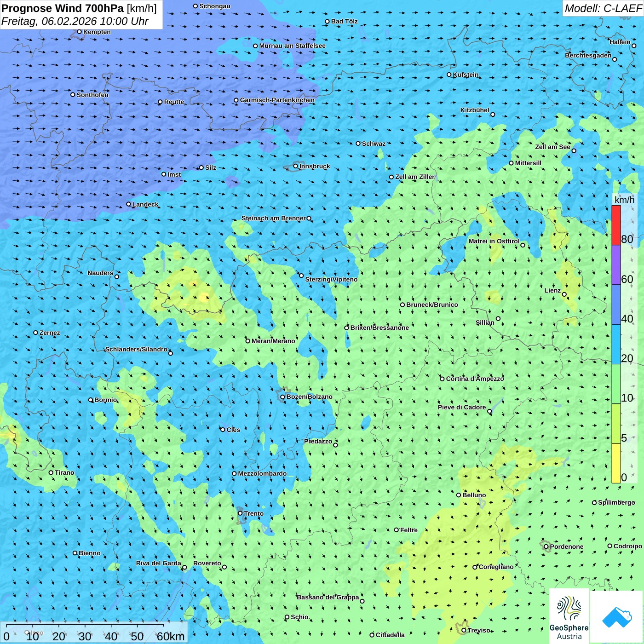Click the 'Schlanders/Silandro' label
Image resolution: width=644 pixels, height=644 pixels.
point(137,349)
